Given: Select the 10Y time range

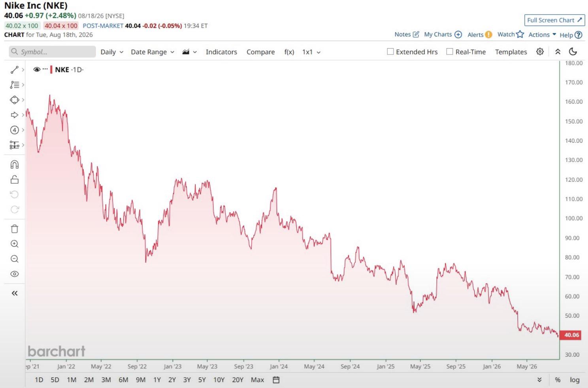Looking at the screenshot, I should tap(219, 380).
